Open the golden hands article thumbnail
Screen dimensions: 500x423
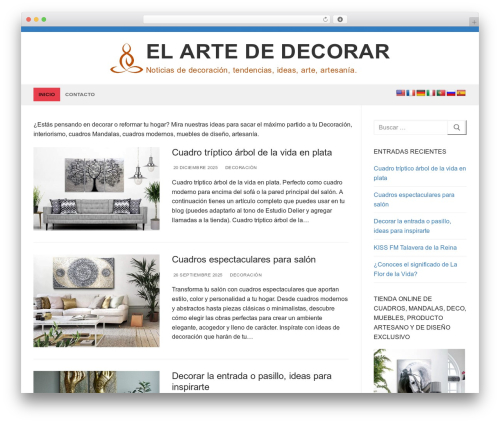[96, 382]
